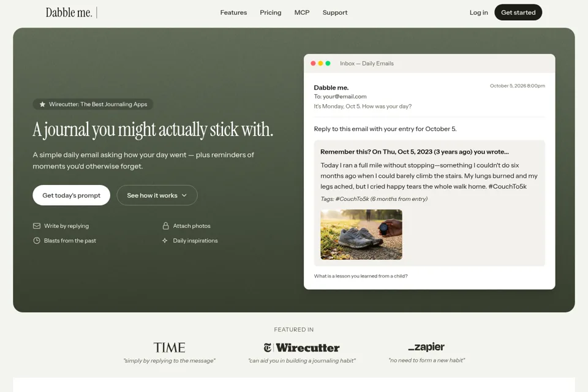Go to the Pricing page
This screenshot has width=588, height=392.
pyautogui.click(x=270, y=12)
